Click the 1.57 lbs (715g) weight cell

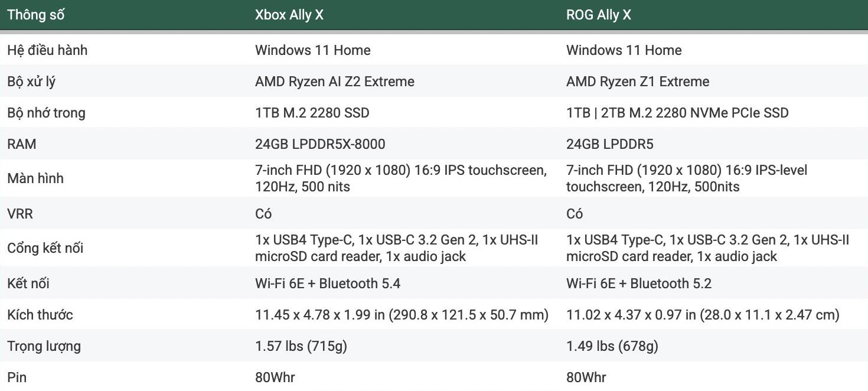point(301,346)
